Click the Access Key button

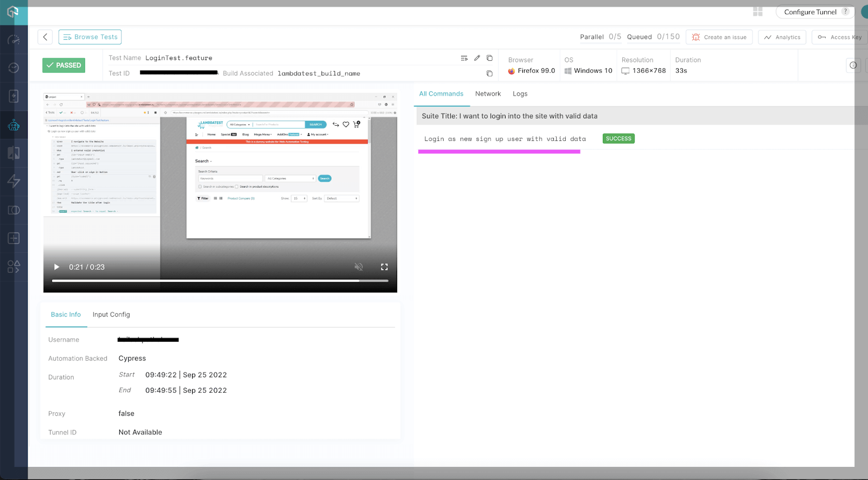[x=840, y=37]
